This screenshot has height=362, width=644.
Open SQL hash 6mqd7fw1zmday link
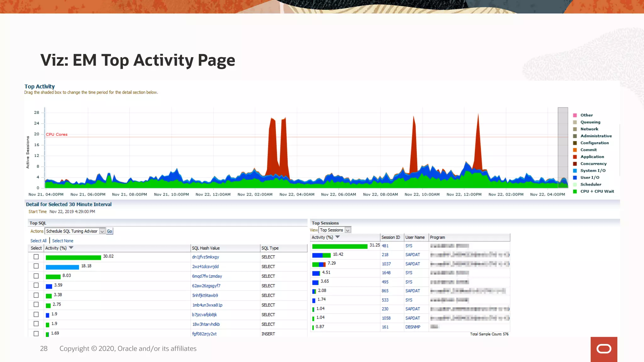coord(207,276)
